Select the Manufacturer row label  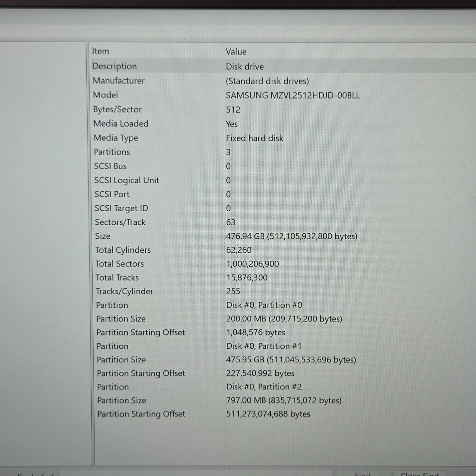(x=118, y=81)
